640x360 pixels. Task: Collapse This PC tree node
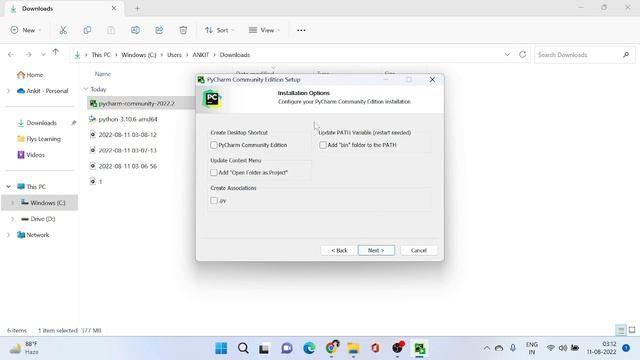tap(9, 187)
